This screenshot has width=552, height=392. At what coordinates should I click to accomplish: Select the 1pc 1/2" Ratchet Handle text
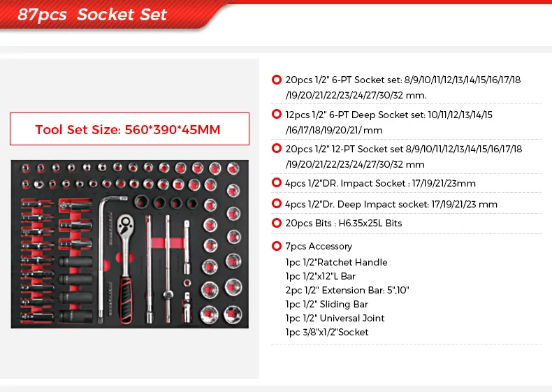tap(336, 263)
